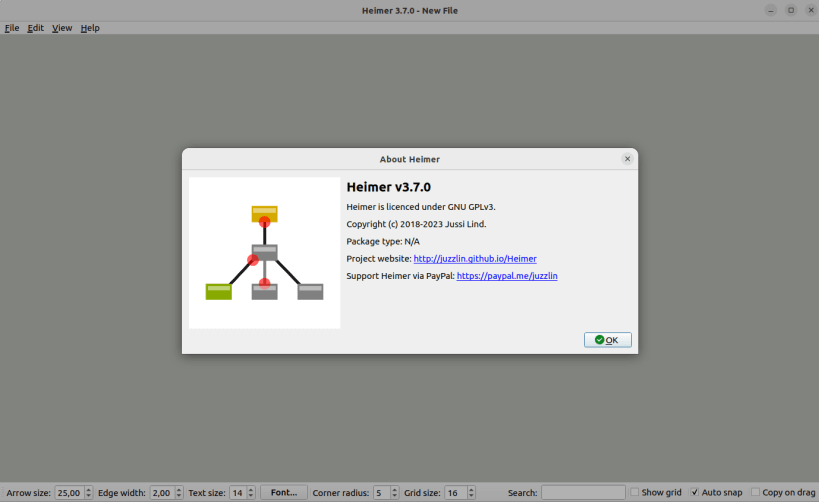Image resolution: width=819 pixels, height=502 pixels.
Task: Decrease Text size with down arrow
Action: click(251, 496)
